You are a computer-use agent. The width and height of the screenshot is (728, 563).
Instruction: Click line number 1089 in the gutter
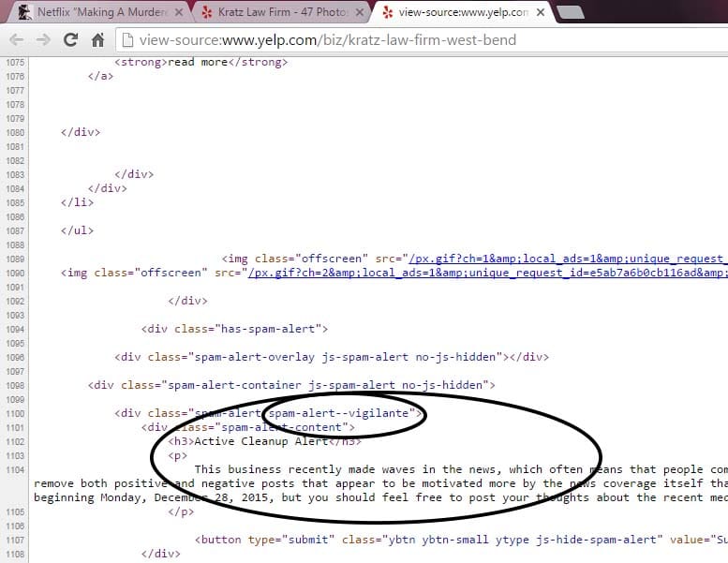(15, 259)
